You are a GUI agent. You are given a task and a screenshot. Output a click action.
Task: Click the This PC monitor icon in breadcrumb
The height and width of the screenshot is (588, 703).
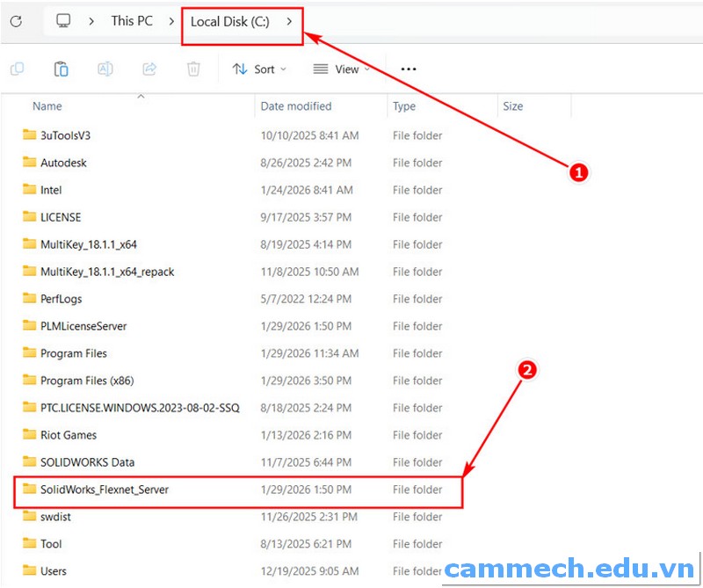pos(62,19)
